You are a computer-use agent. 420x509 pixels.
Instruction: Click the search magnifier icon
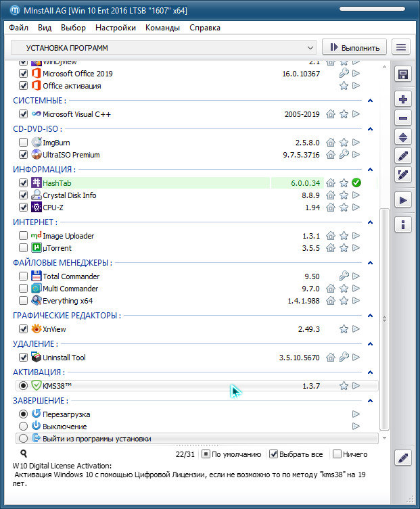click(x=24, y=454)
